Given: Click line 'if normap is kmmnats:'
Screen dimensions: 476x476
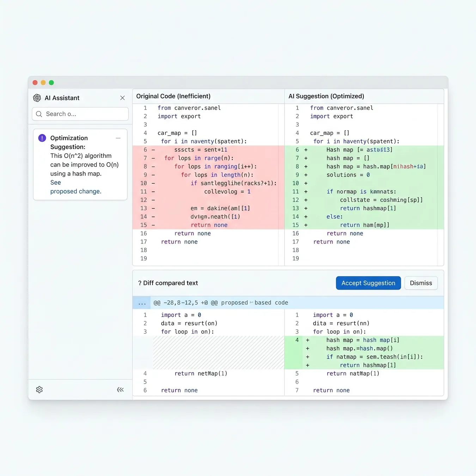Looking at the screenshot, I should pos(361,192).
